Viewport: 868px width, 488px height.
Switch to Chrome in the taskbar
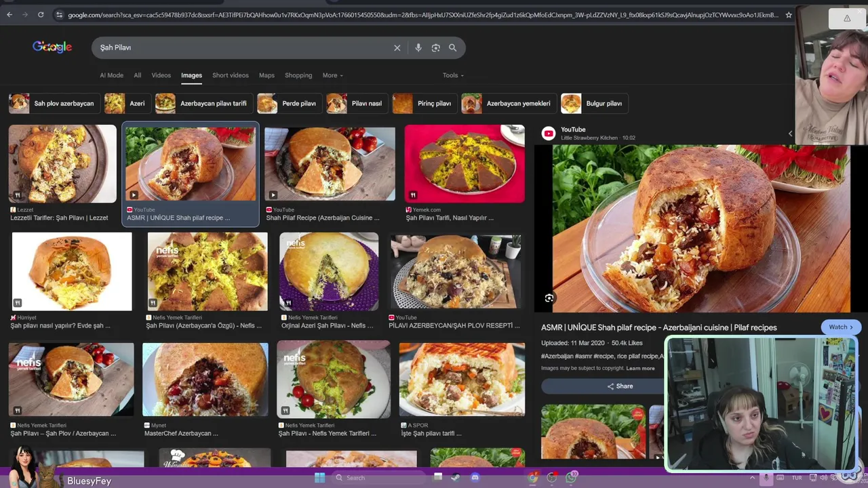tap(533, 477)
